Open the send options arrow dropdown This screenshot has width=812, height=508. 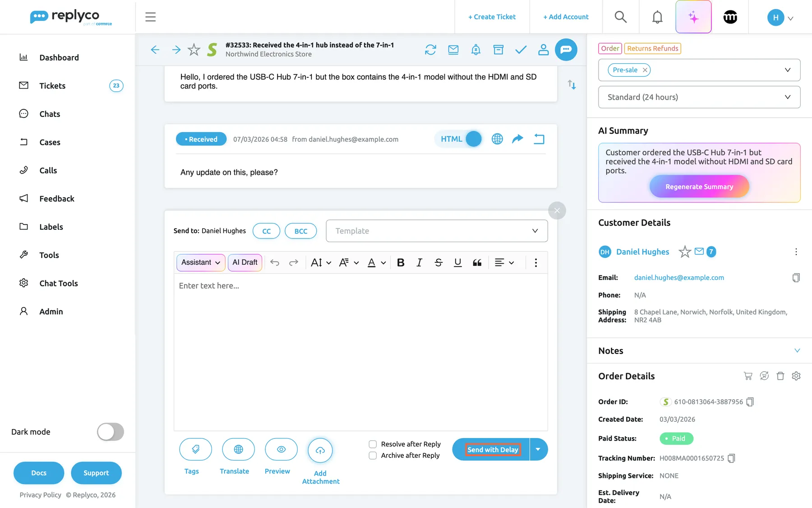click(538, 449)
